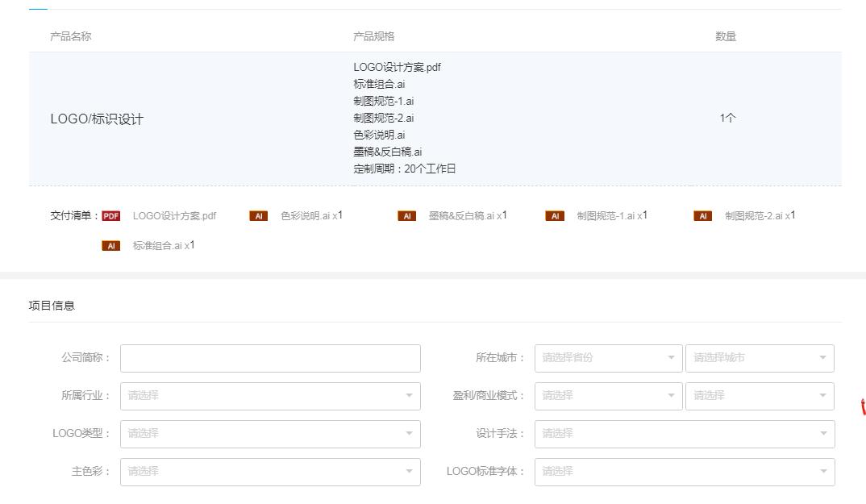This screenshot has width=866, height=504.
Task: Click the 1个 quantity cell
Action: pyautogui.click(x=727, y=118)
